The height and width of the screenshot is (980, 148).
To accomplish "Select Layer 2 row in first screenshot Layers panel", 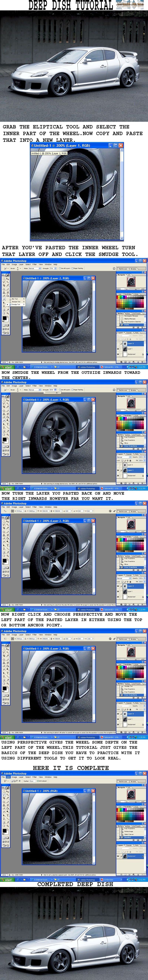I will click(131, 344).
